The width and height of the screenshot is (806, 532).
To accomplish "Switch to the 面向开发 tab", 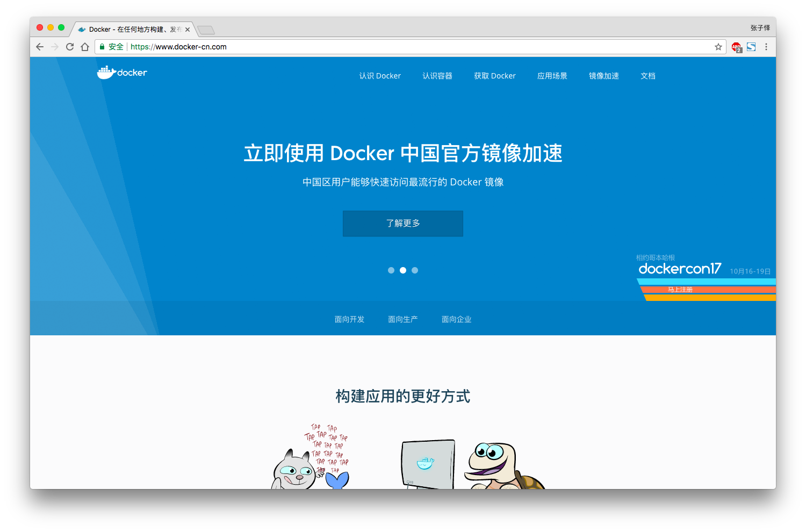I will 349,319.
